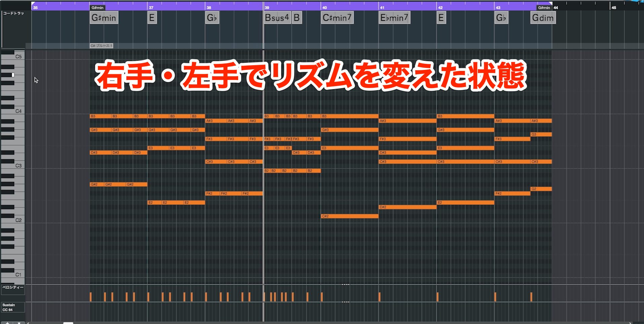This screenshot has width=644, height=324.
Task: Open the Sustain CC 64 lane selector
Action: tap(13, 307)
